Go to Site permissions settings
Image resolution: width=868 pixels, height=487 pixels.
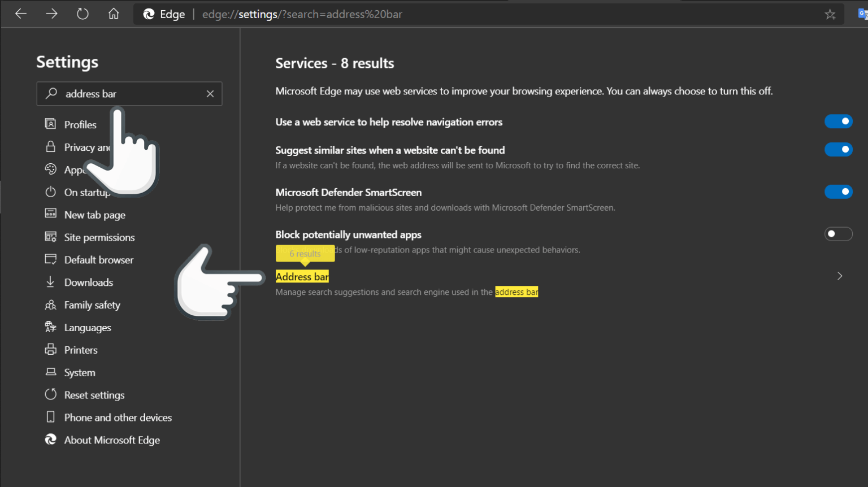[x=99, y=238]
